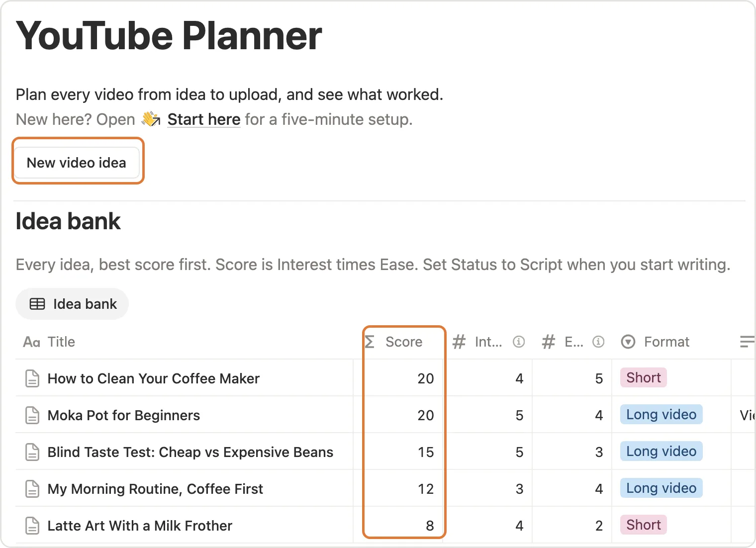Screen dimensions: 756x548
Task: Click the New video idea button
Action: click(x=77, y=163)
